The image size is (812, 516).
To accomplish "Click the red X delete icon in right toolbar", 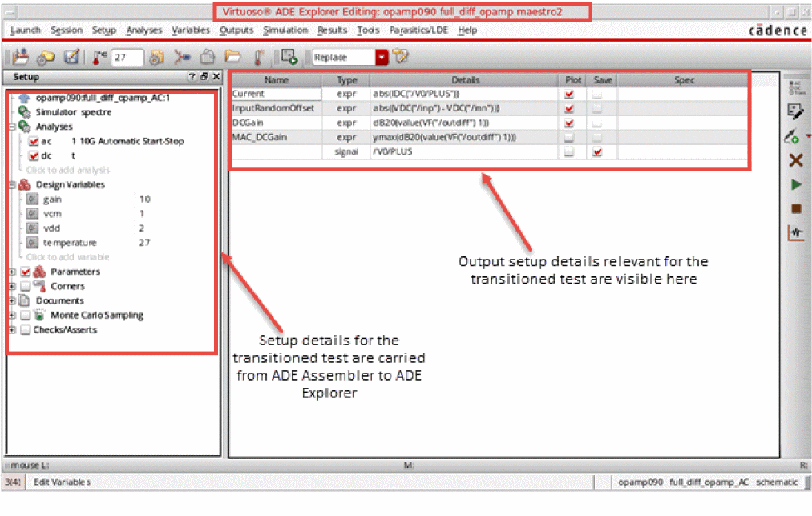I will click(796, 161).
